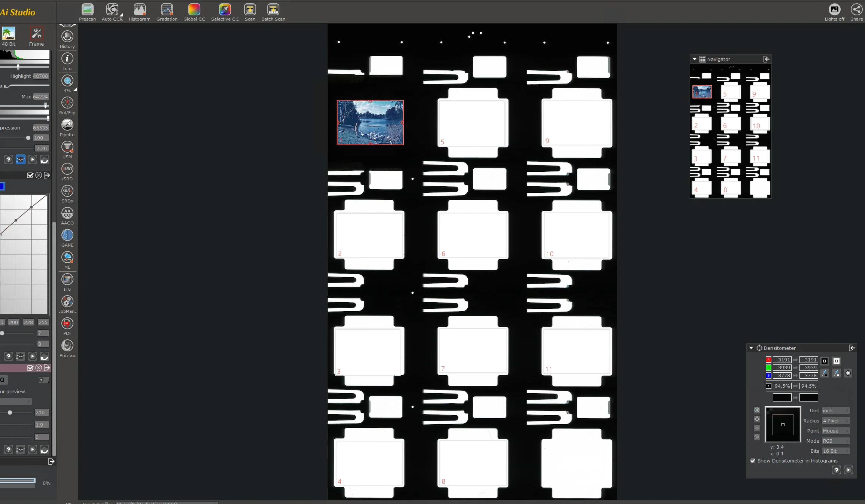Start Batch Scan from the toolbar

click(x=273, y=10)
